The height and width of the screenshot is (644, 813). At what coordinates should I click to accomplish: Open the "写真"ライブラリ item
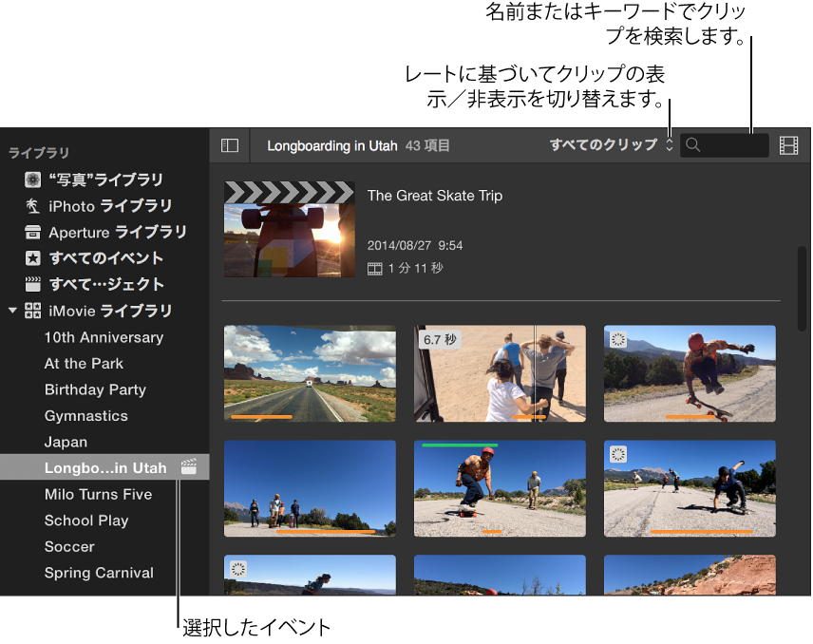point(104,180)
